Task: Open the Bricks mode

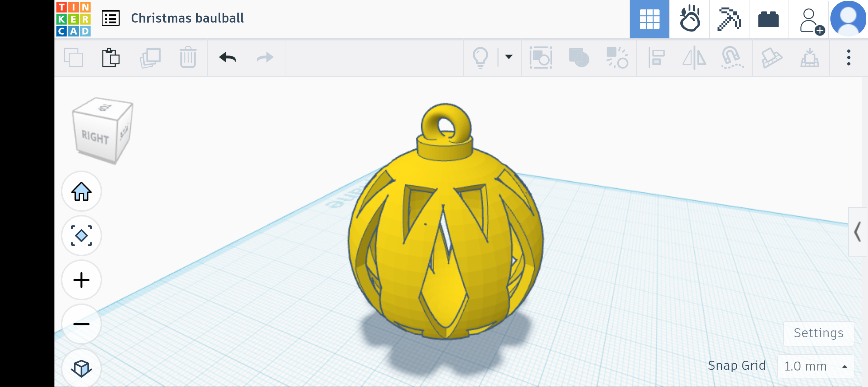Action: [769, 19]
